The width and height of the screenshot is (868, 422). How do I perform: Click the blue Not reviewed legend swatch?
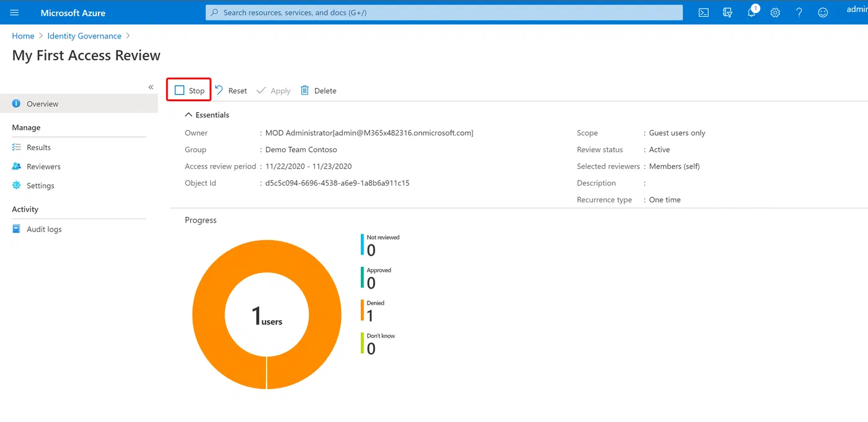click(362, 245)
